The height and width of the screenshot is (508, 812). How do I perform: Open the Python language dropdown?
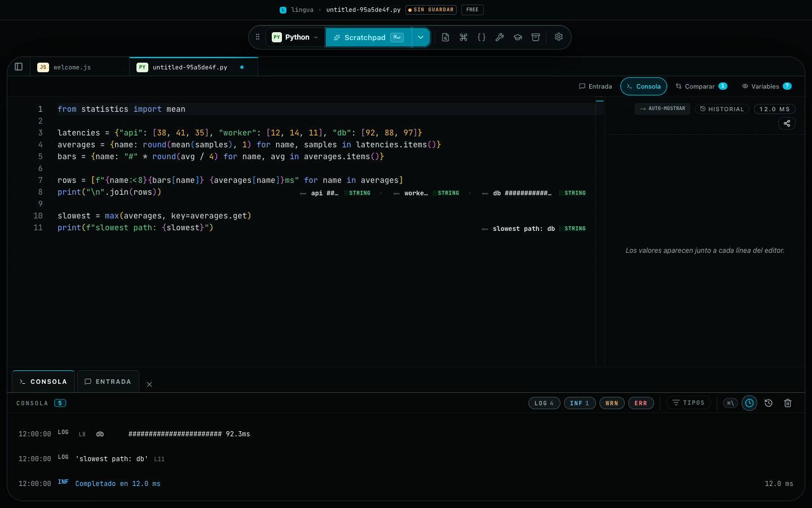[295, 37]
